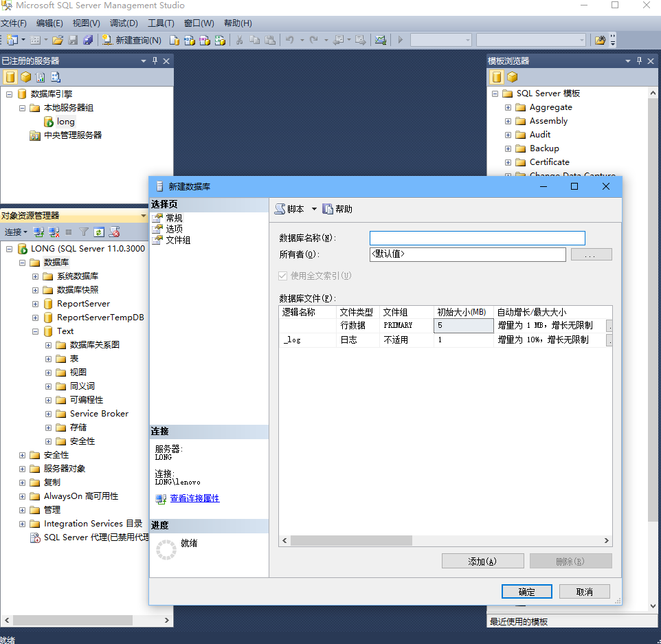This screenshot has width=661, height=644.
Task: Click the Help (帮助) icon in New Database dialog
Action: (x=328, y=209)
